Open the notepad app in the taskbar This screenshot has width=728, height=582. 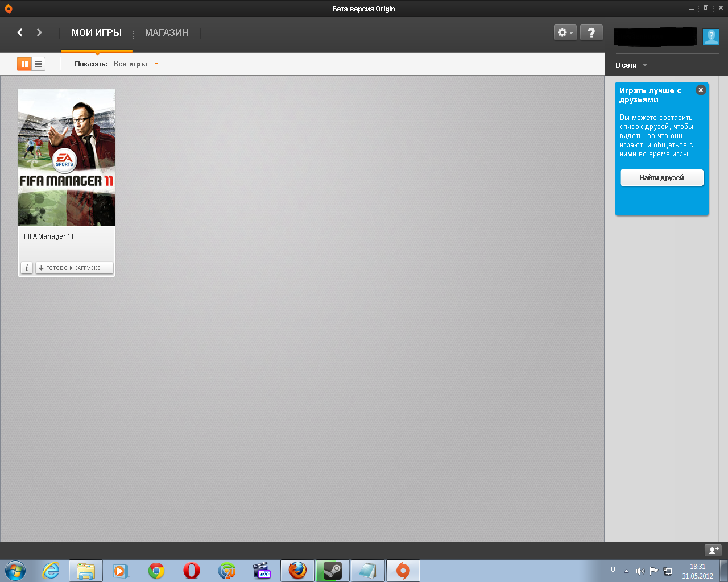tap(368, 571)
